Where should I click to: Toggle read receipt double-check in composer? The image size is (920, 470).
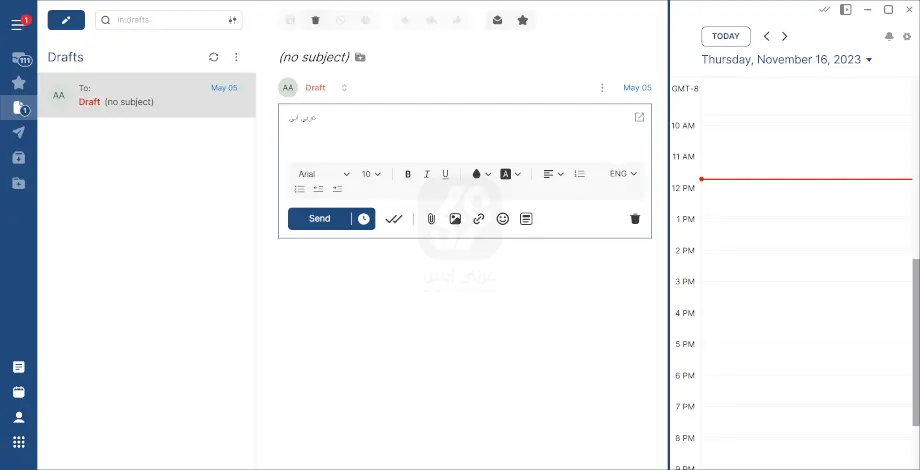point(394,219)
